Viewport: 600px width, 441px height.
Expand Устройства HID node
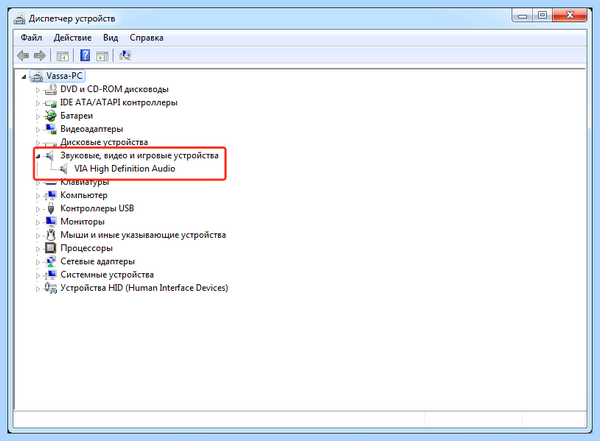click(x=38, y=289)
